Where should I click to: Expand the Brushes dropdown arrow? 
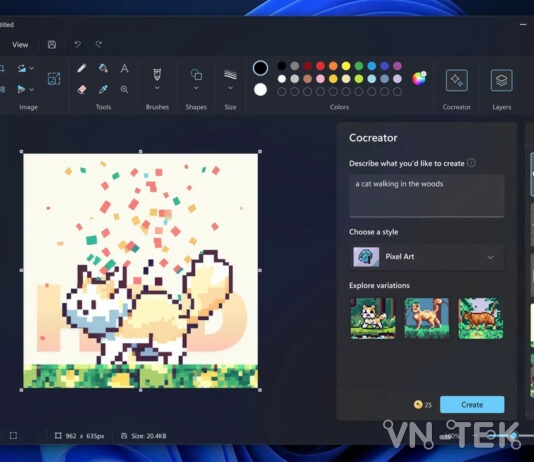coord(157,88)
